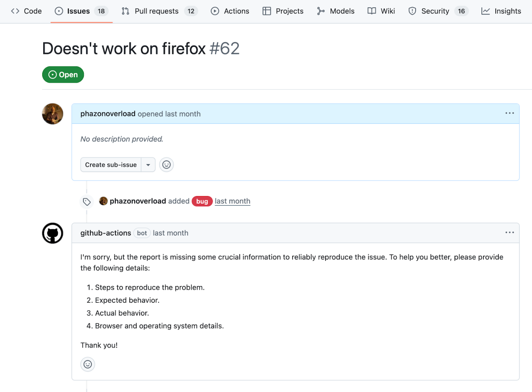
Task: Open the kebab menu on phazonoverload's comment
Action: pyautogui.click(x=509, y=113)
